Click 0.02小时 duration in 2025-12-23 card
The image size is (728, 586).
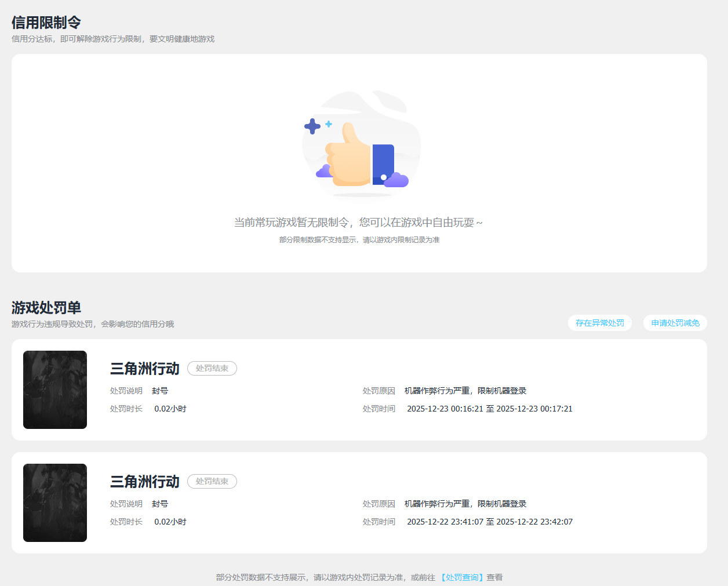[x=170, y=409]
